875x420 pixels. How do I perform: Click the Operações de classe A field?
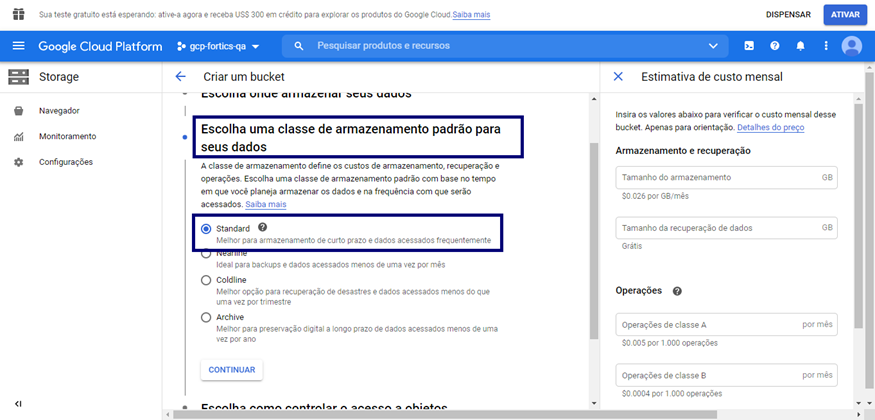tap(727, 325)
